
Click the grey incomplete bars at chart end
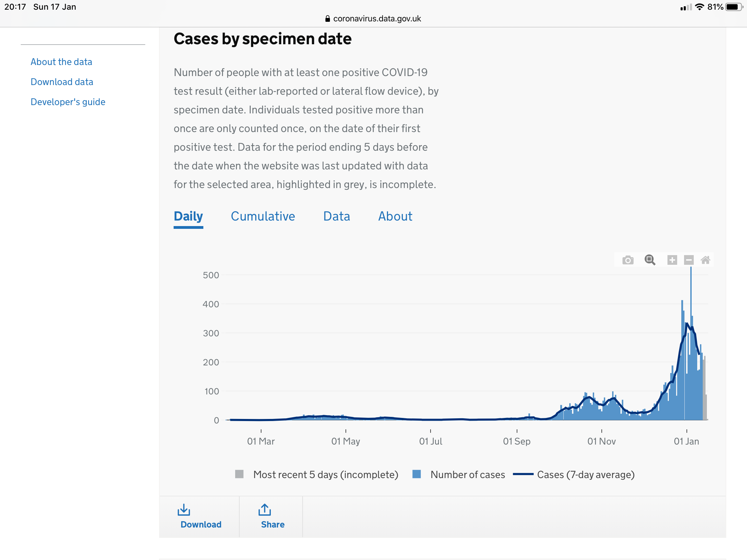pyautogui.click(x=704, y=391)
